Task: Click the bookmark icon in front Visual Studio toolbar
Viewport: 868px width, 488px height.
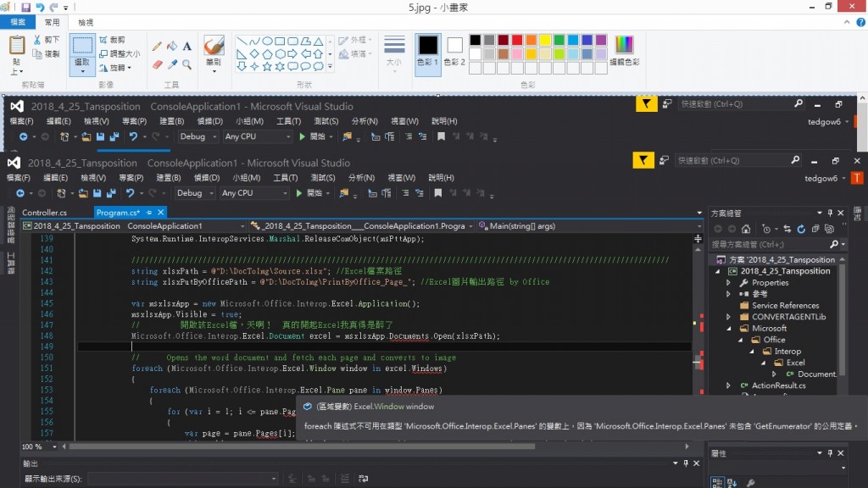Action: click(438, 193)
